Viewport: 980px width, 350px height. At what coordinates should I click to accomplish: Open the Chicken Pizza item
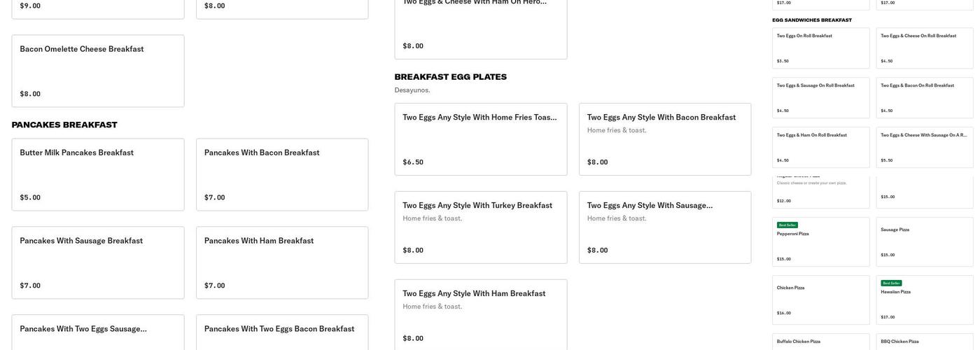pyautogui.click(x=820, y=300)
